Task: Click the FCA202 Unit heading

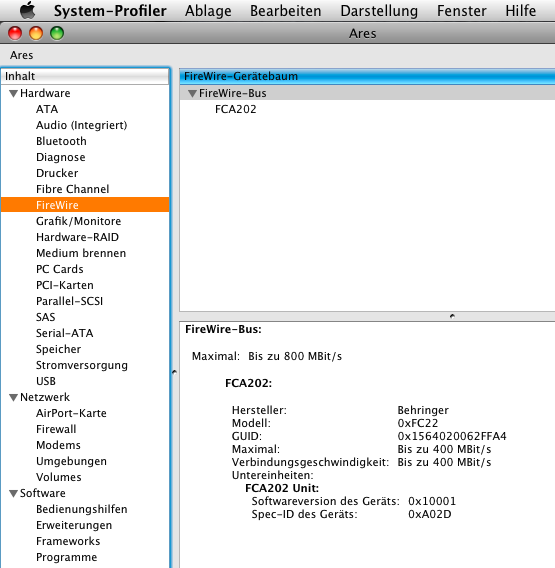Action: (282, 488)
